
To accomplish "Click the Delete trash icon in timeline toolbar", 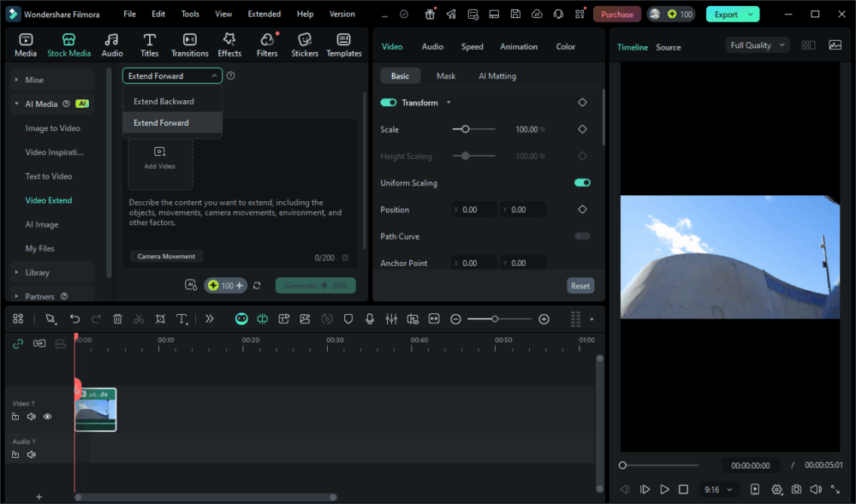I will tap(117, 319).
